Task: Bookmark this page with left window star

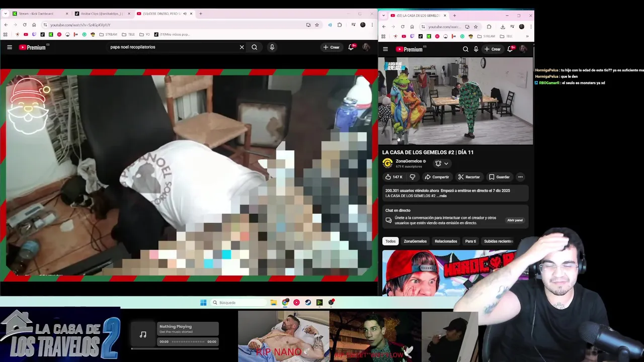Action: 317,25
